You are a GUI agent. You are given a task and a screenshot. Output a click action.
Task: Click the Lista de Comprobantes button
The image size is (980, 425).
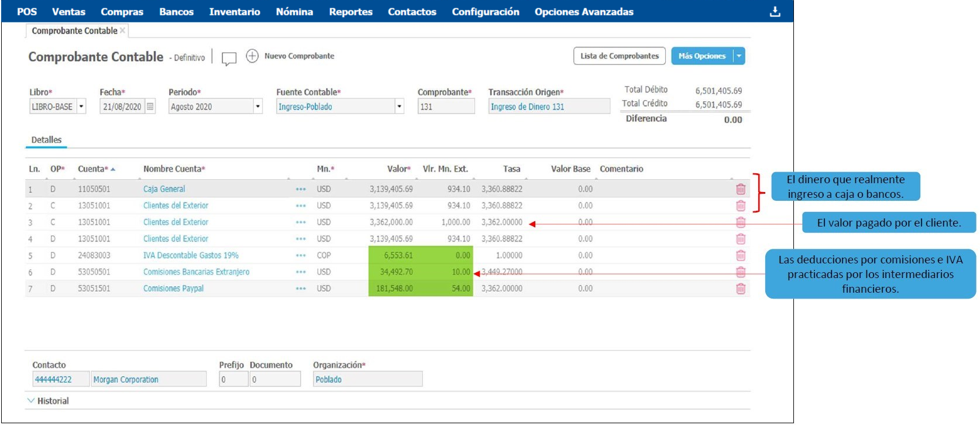[x=619, y=56]
